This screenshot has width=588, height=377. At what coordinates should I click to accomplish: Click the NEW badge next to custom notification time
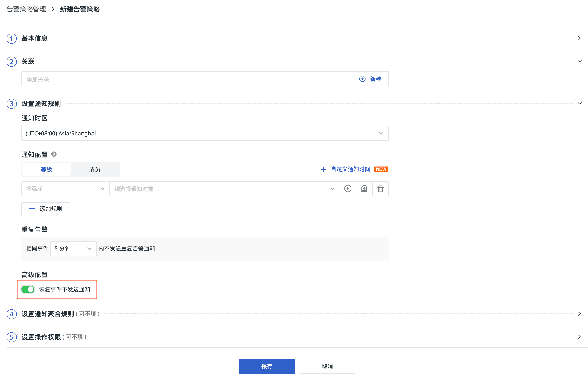pos(381,169)
